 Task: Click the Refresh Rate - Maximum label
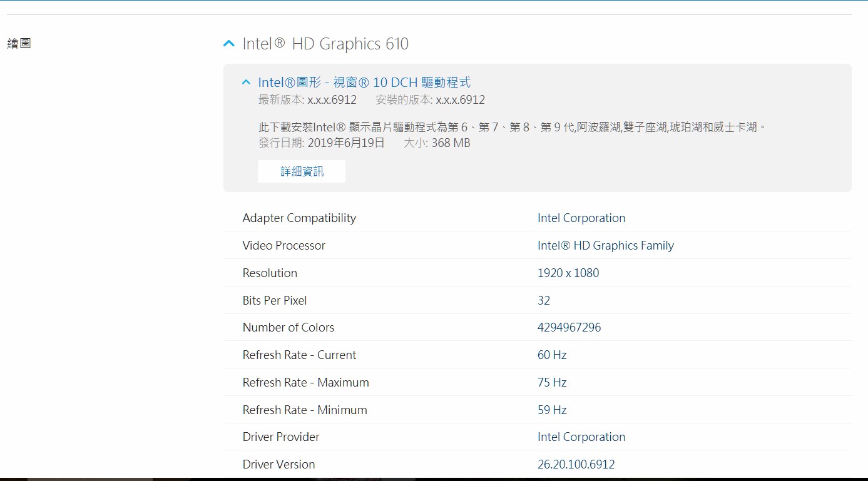305,383
